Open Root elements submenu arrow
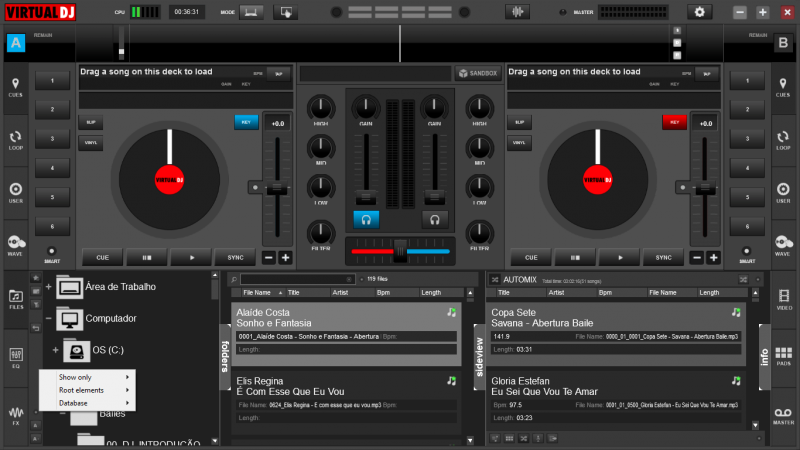This screenshot has width=800, height=450. coord(127,390)
